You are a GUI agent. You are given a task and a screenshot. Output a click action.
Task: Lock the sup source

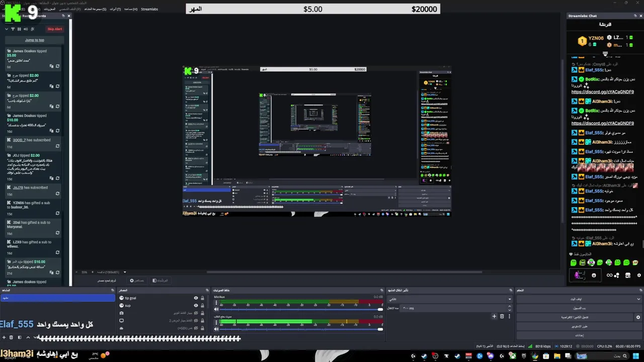tap(202, 306)
